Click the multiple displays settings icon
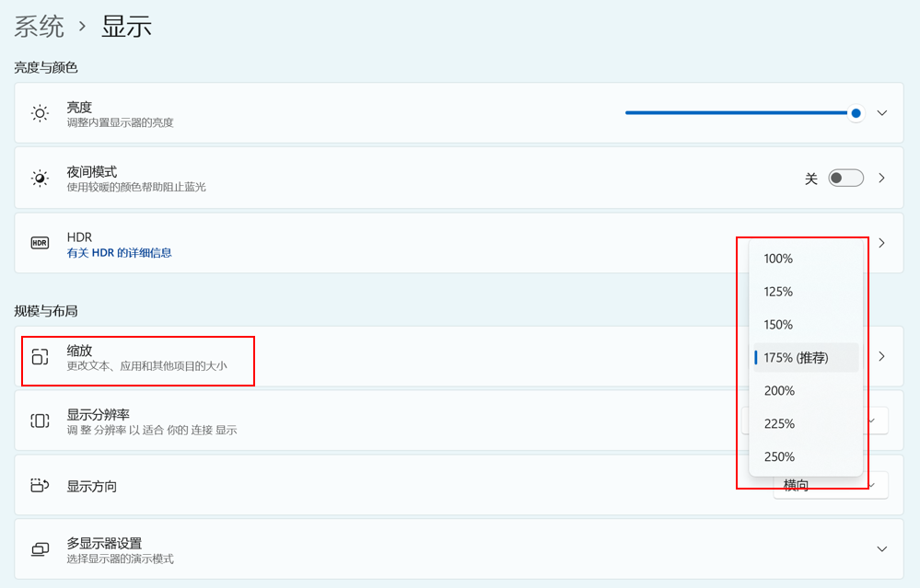 40,549
